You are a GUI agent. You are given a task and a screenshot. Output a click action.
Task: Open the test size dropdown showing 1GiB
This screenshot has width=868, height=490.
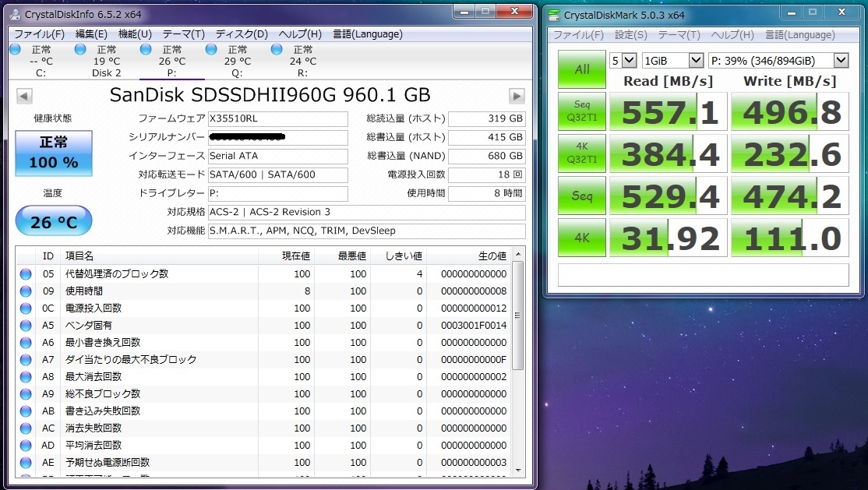tap(672, 60)
